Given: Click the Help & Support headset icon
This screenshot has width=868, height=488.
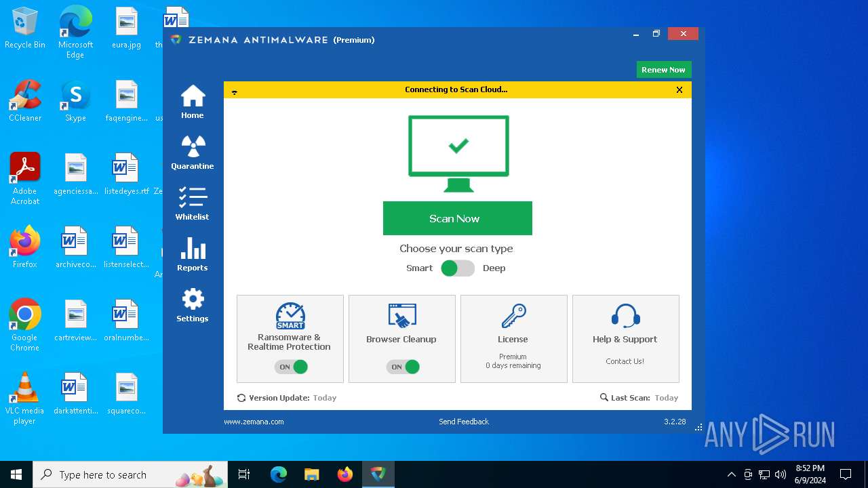Looking at the screenshot, I should pyautogui.click(x=625, y=317).
